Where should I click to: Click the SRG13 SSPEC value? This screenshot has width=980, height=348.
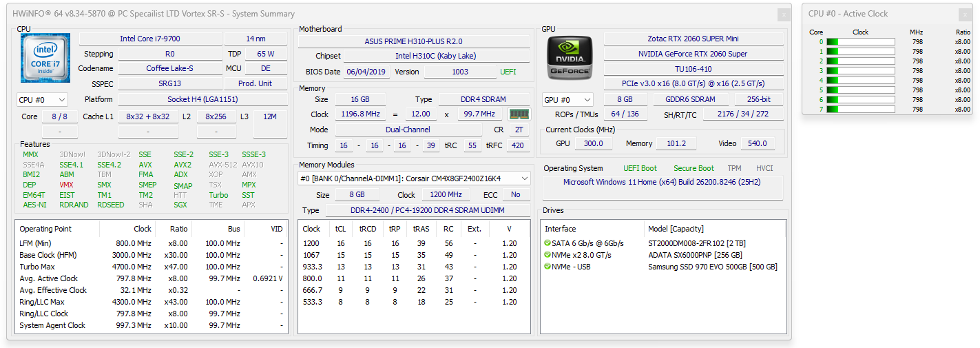pyautogui.click(x=170, y=83)
